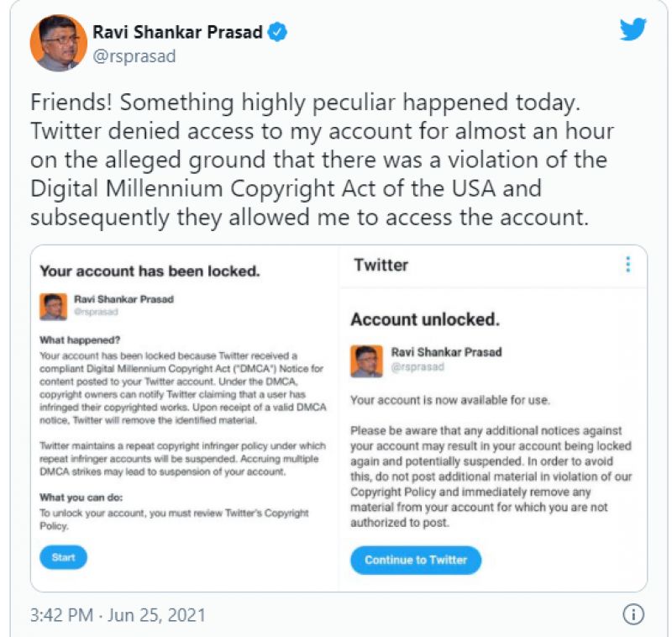Open the 3:42 PM Jun 25, 2021 timestamp
672x637 pixels.
(x=118, y=614)
